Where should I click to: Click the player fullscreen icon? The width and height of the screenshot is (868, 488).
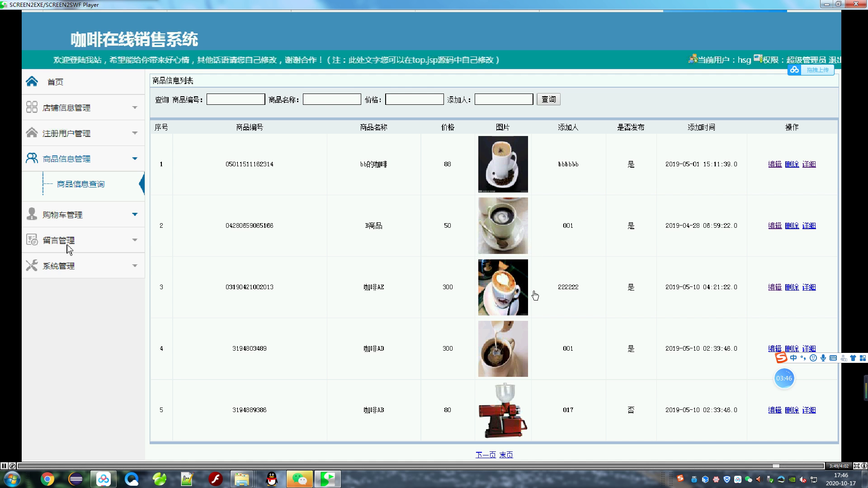coord(856,466)
